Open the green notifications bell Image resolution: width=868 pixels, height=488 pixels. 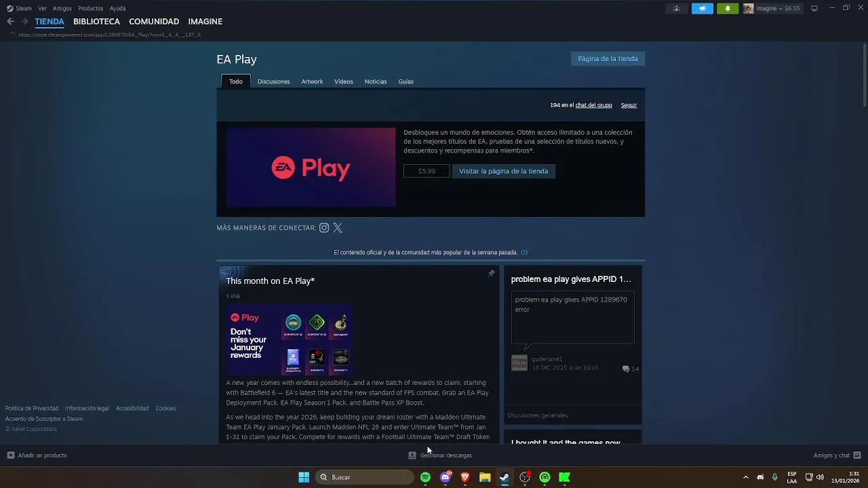pos(728,8)
